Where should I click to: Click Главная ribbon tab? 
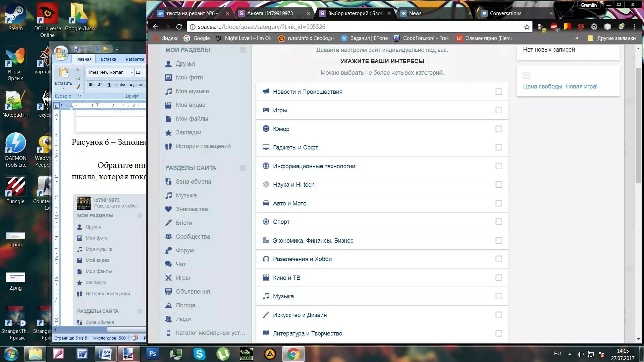[83, 59]
